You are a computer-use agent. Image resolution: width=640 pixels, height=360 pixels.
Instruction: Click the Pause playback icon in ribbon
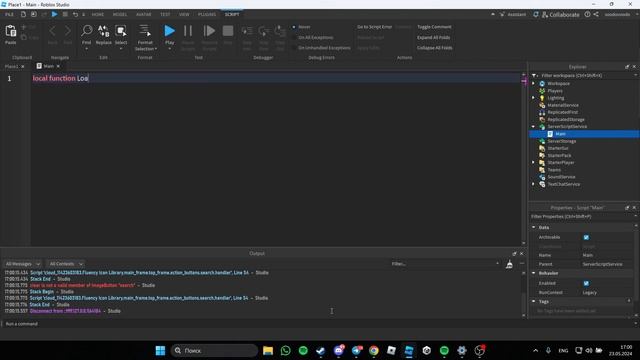188,31
